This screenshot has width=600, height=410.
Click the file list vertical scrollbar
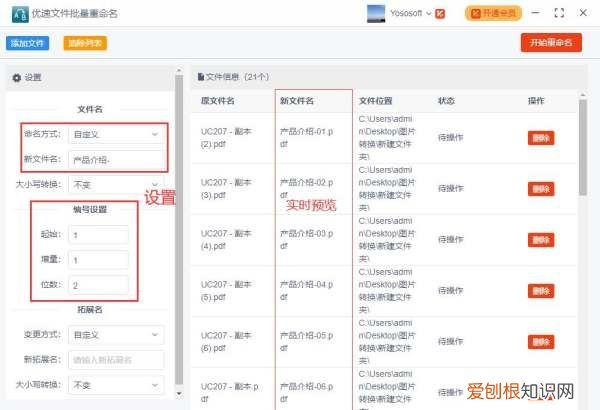pyautogui.click(x=582, y=147)
